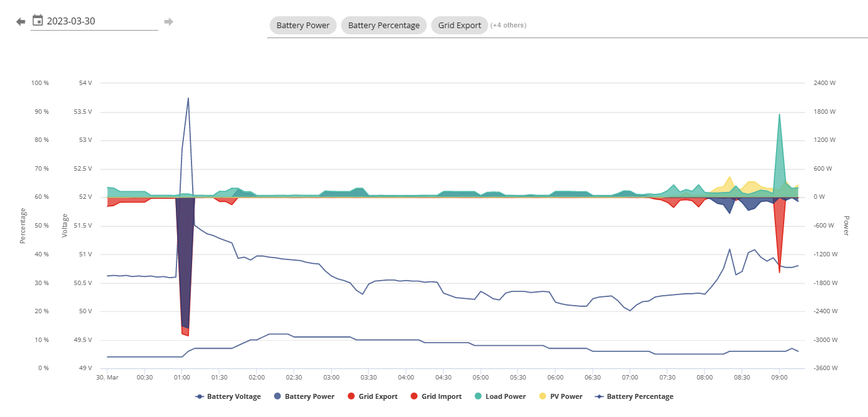Expand the (+4 others) series selector
Image resolution: width=868 pixels, height=417 pixels.
point(508,26)
